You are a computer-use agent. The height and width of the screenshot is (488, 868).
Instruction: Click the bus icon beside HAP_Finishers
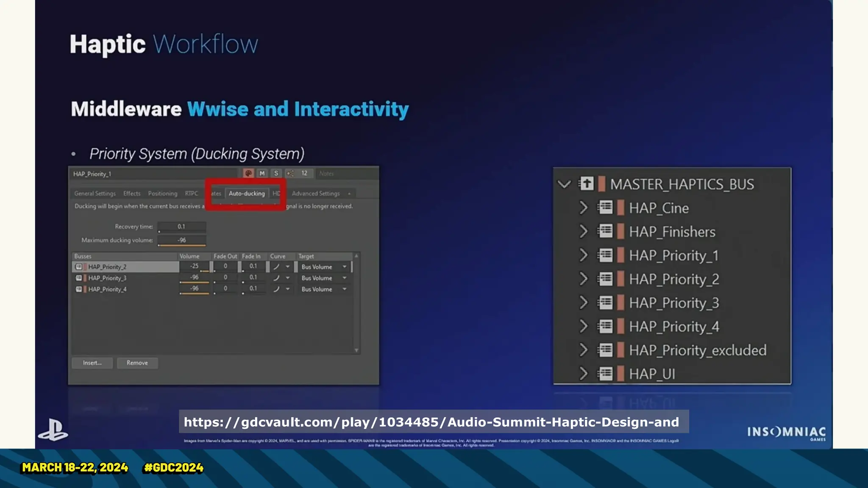(x=605, y=231)
